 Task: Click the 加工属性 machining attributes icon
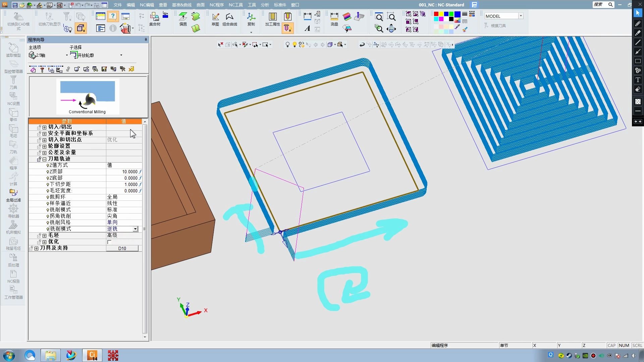click(272, 17)
